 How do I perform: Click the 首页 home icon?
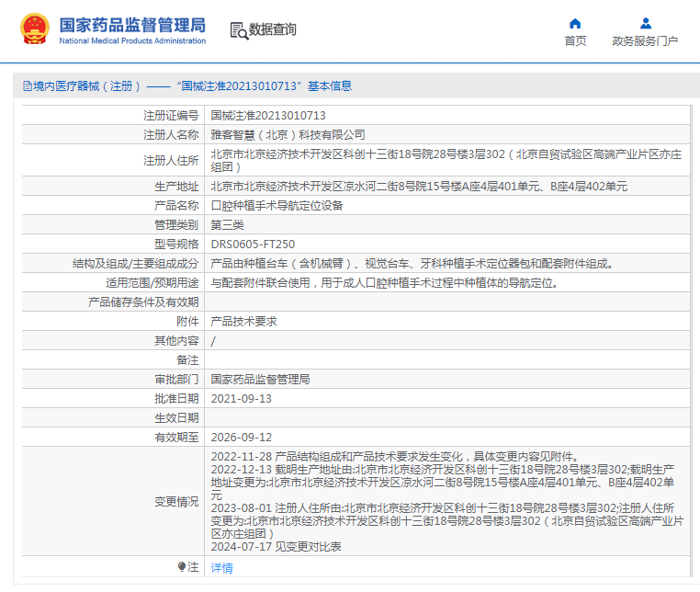[575, 23]
